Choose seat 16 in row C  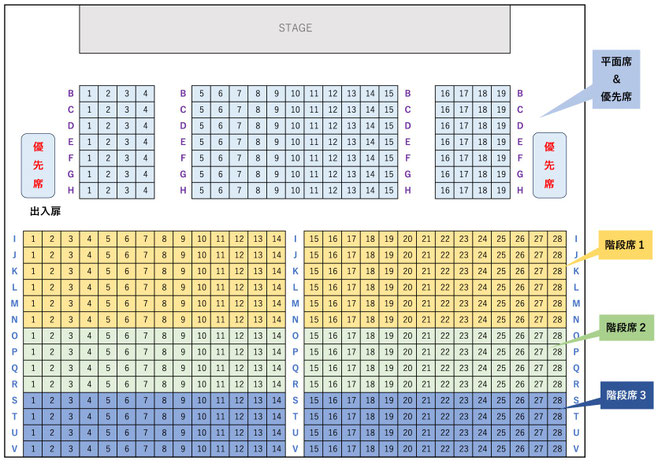coord(446,110)
